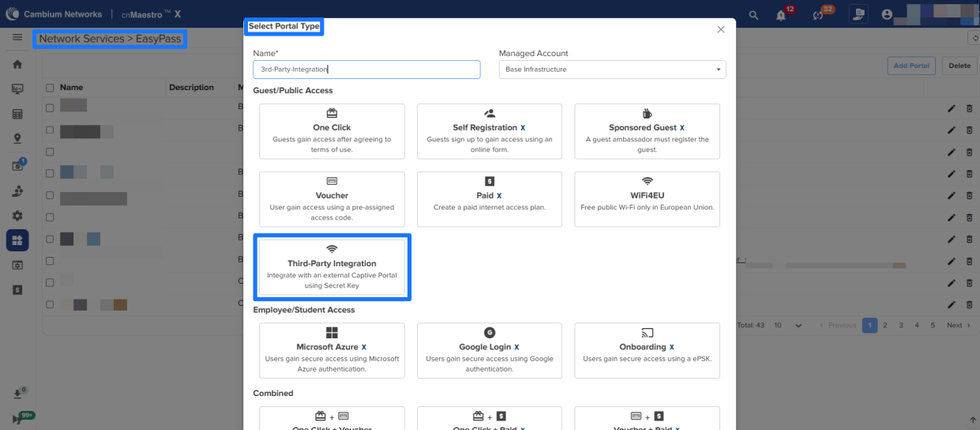Image resolution: width=980 pixels, height=430 pixels.
Task: Open the user account menu in header
Action: click(887, 15)
